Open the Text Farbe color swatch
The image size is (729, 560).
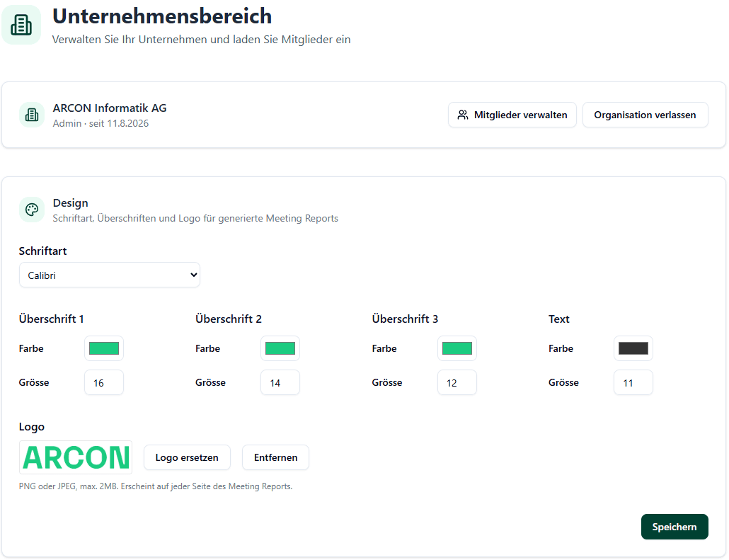[x=633, y=348]
